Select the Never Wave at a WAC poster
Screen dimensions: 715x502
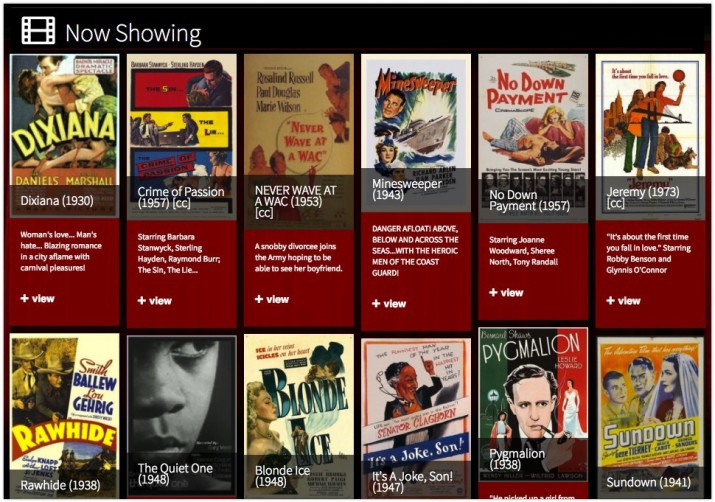[x=298, y=118]
